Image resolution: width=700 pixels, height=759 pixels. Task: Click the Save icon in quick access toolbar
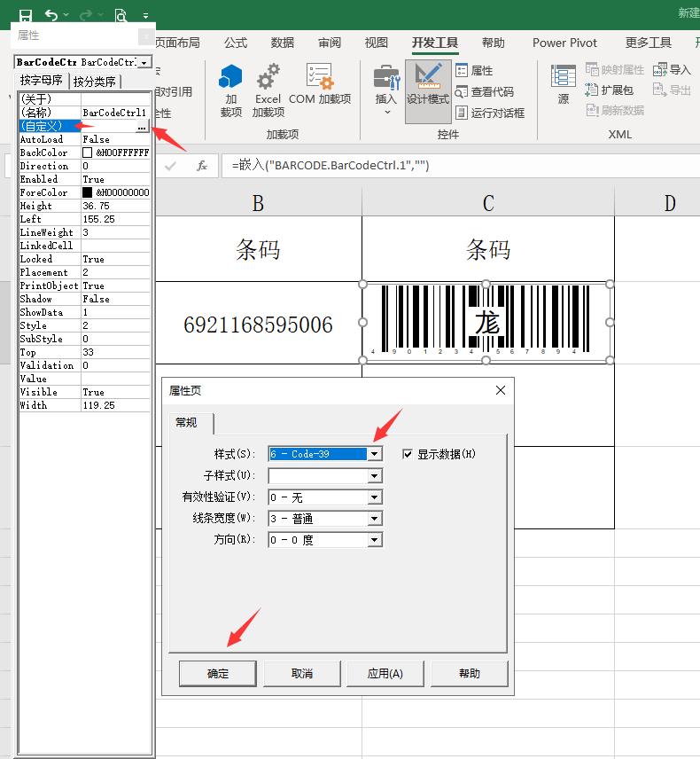point(25,15)
